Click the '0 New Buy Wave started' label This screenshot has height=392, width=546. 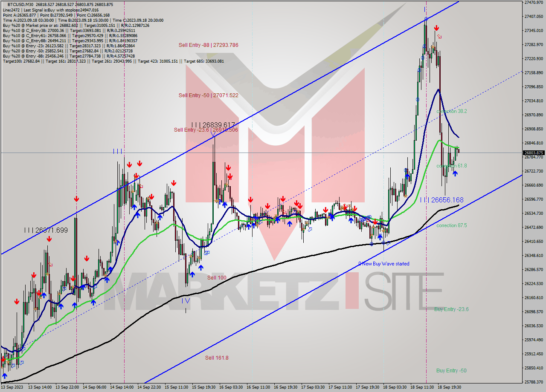(383, 264)
